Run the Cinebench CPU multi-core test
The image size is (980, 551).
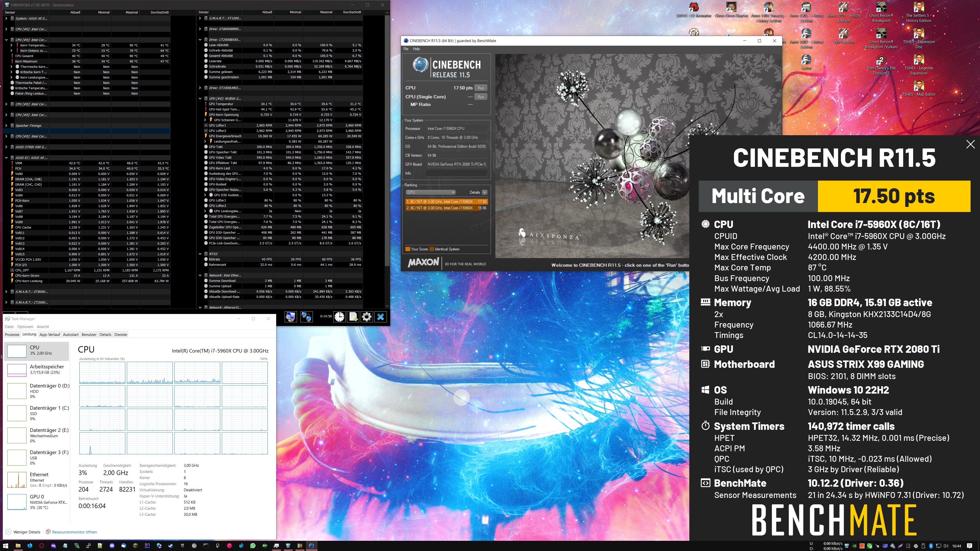pos(481,88)
